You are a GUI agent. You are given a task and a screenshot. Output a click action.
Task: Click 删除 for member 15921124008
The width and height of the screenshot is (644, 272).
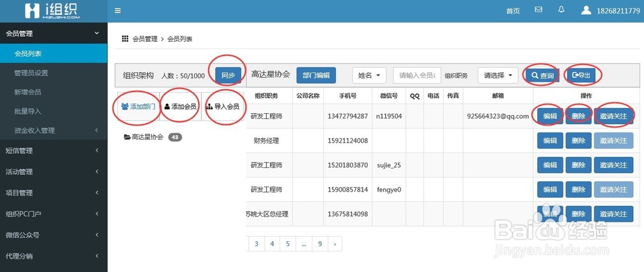click(578, 141)
